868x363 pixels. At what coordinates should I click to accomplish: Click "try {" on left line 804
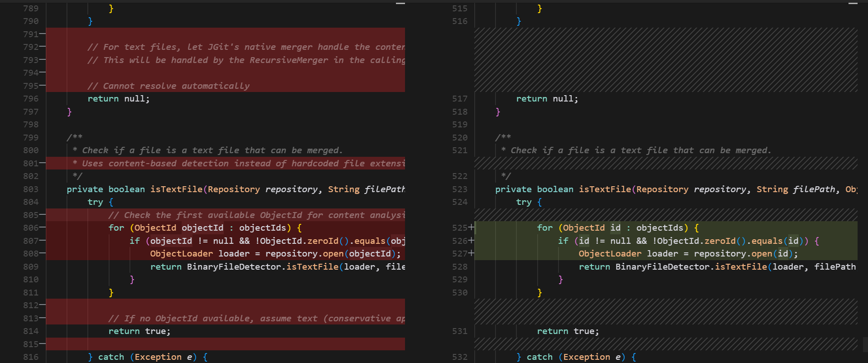101,202
